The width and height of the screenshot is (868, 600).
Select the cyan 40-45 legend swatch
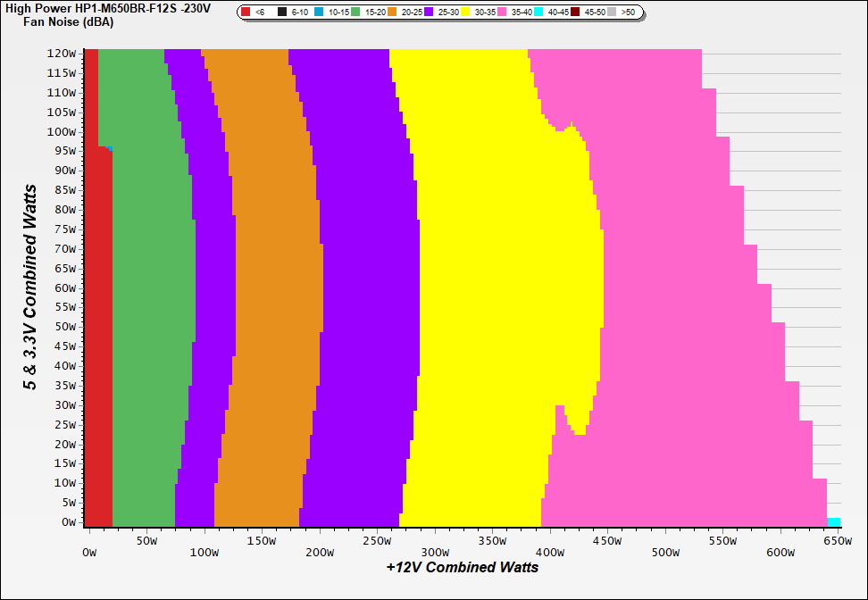pyautogui.click(x=538, y=12)
